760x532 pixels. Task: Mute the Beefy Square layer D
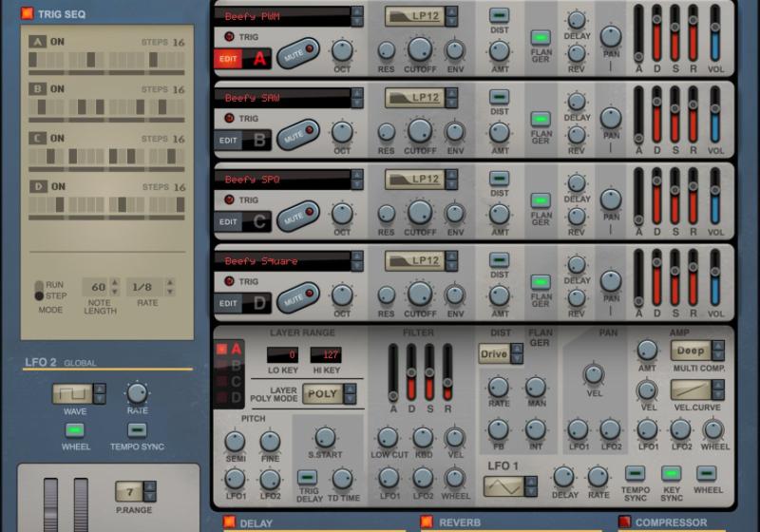297,297
